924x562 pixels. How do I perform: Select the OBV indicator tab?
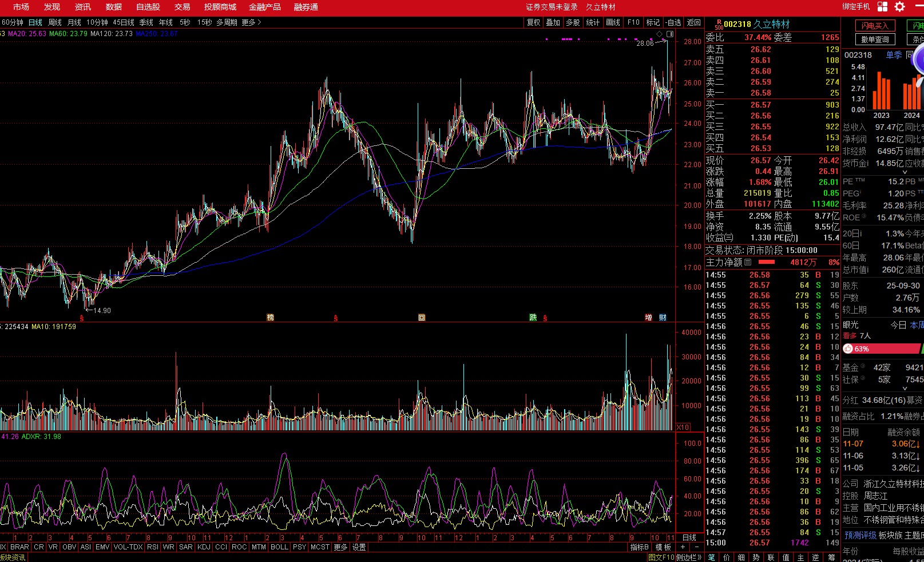[69, 547]
